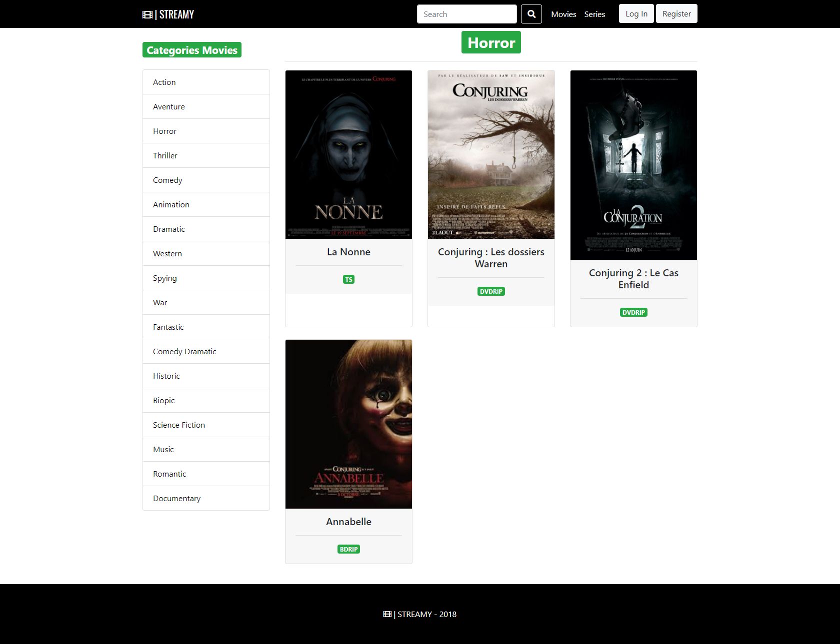Select the Thriller category
The image size is (840, 644).
[x=206, y=155]
